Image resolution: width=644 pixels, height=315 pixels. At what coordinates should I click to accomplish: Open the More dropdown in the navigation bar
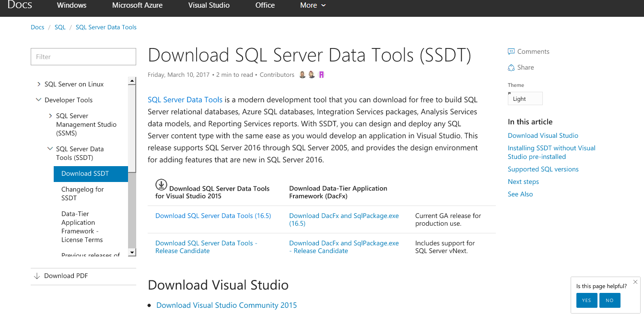312,5
